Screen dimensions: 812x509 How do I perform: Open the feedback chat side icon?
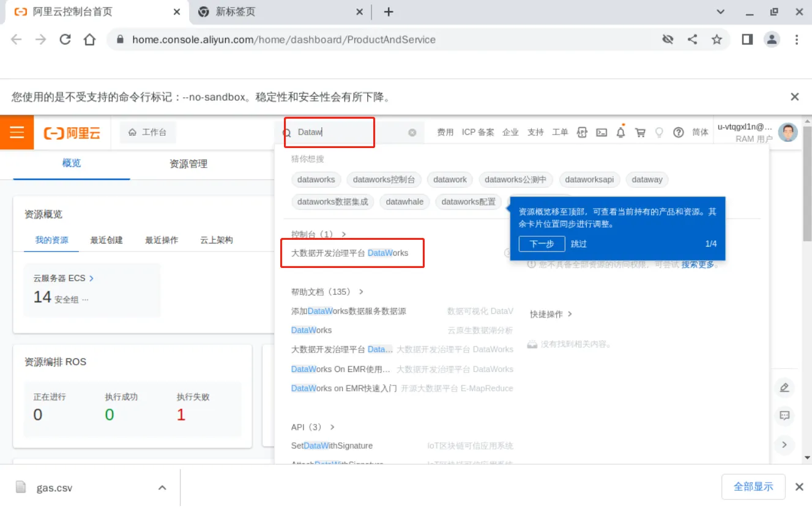point(784,415)
